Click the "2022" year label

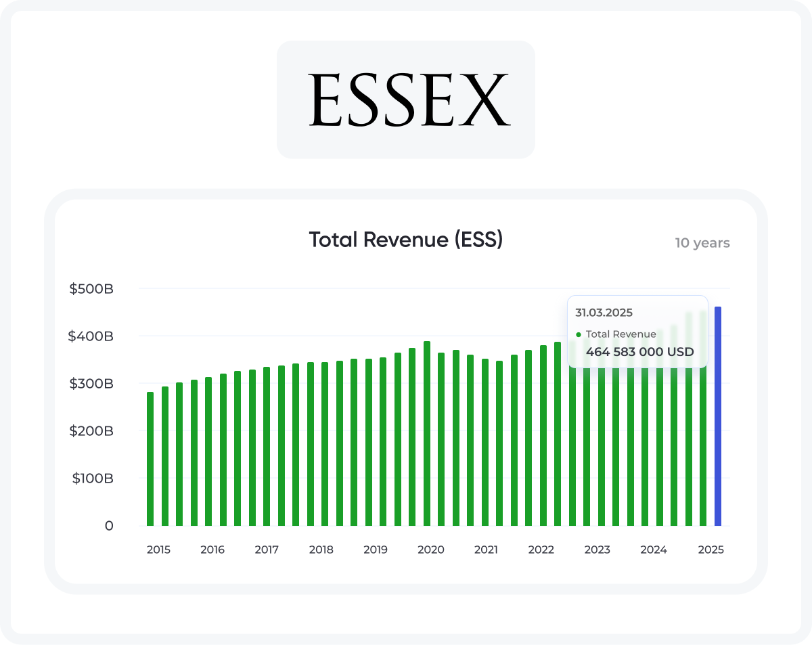pos(541,550)
